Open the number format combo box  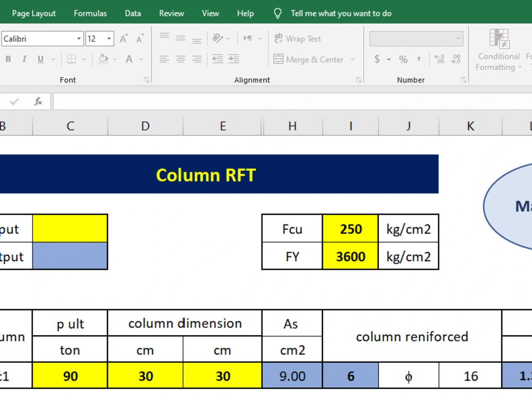[417, 39]
